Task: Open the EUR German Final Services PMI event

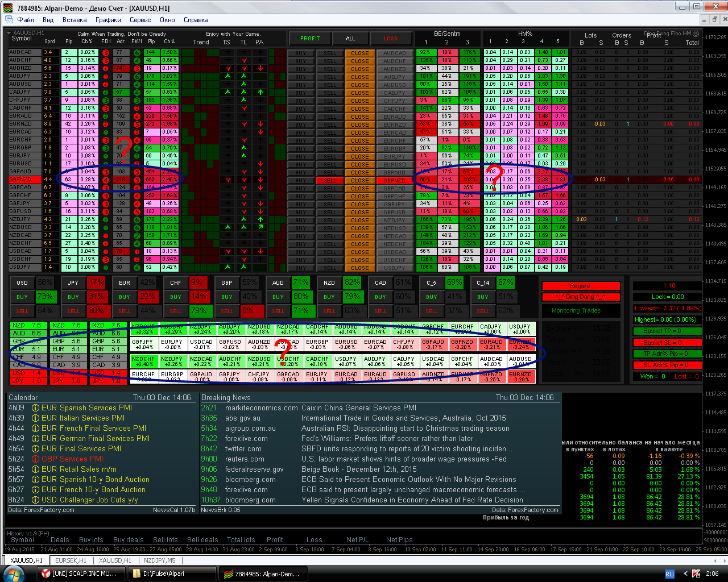Action: [x=96, y=438]
